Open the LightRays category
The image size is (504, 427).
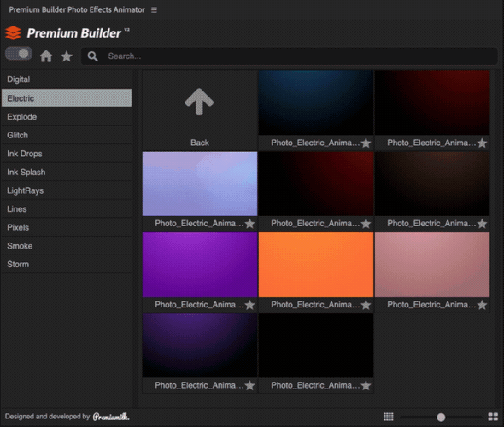tap(67, 190)
